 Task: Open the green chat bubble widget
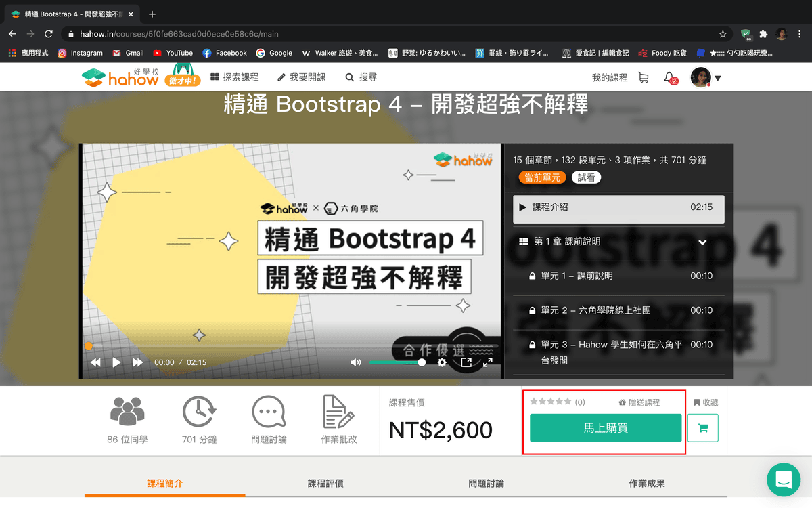[784, 480]
